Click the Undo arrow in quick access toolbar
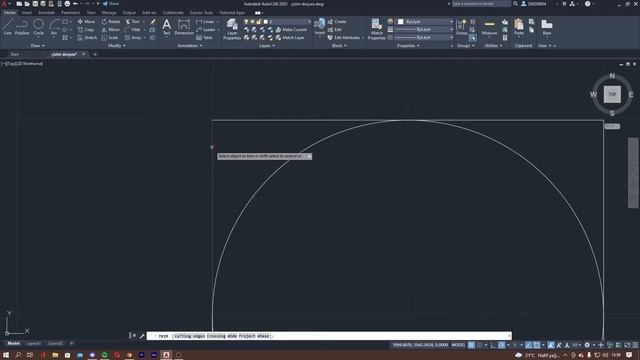Screen dimensions: 640x360 point(76,4)
